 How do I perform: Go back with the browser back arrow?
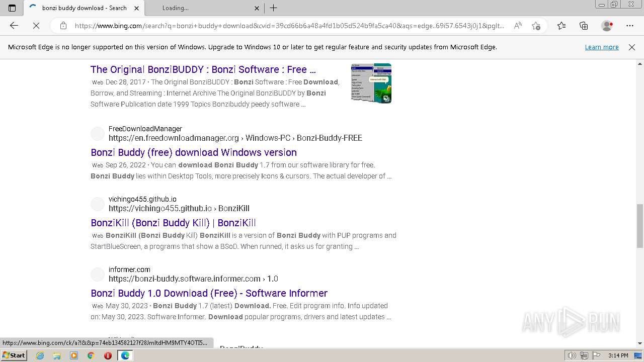14,26
